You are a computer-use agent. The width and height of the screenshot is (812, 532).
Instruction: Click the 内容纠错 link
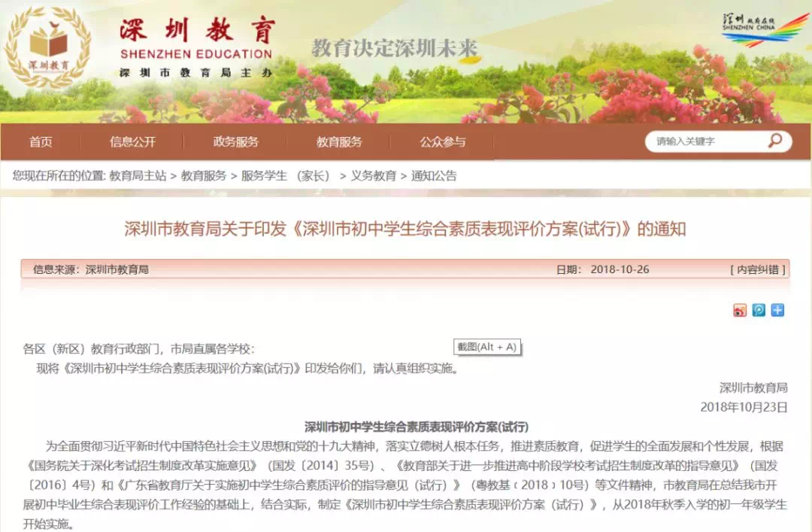pyautogui.click(x=758, y=269)
